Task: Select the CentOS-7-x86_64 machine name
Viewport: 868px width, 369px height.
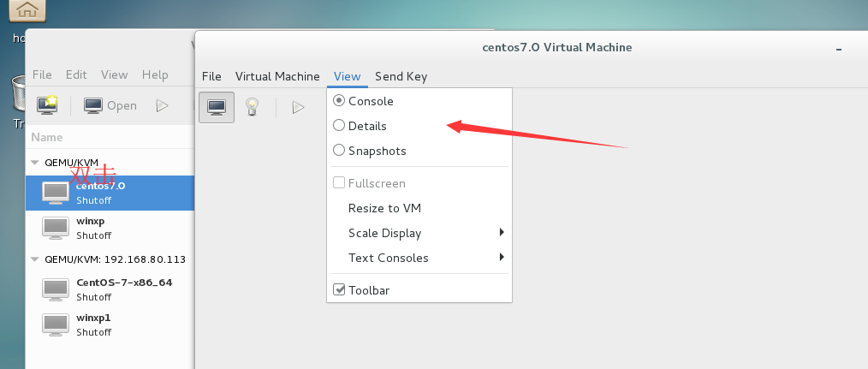Action: [x=125, y=283]
